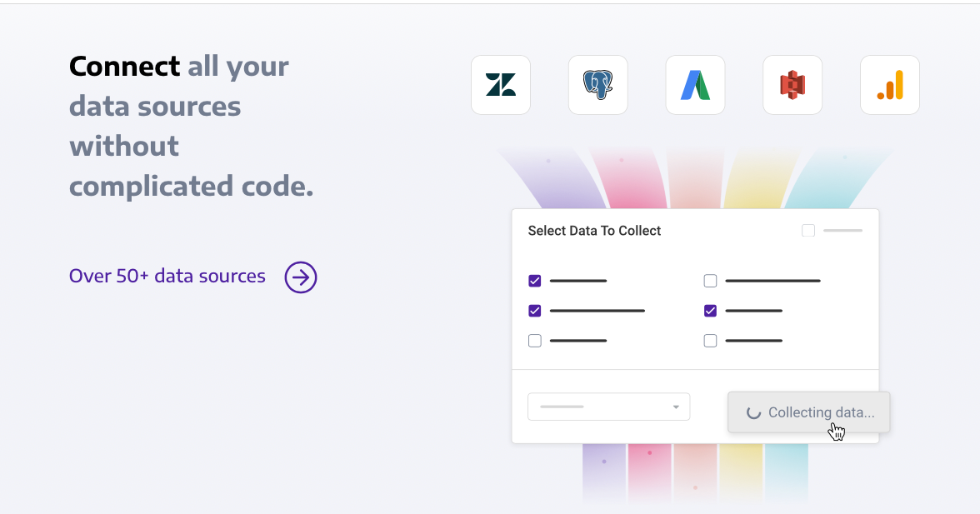Check the third unchecked box in left column
Screen dimensions: 980x514
pos(534,340)
